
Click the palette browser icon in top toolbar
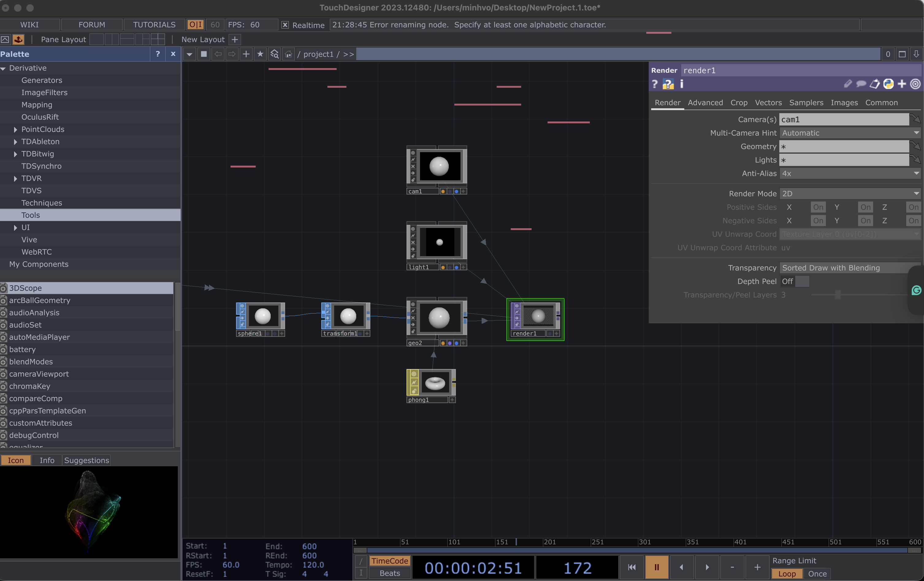pyautogui.click(x=18, y=39)
